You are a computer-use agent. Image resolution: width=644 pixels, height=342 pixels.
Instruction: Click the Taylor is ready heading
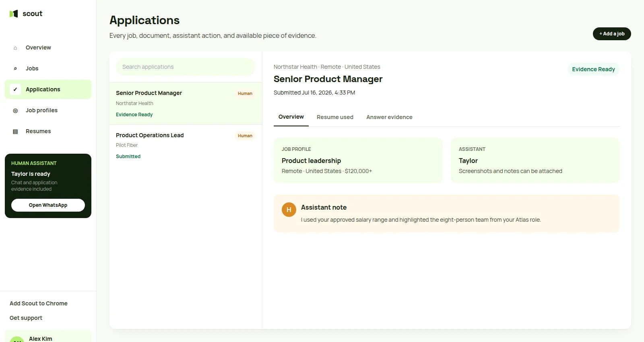click(31, 174)
